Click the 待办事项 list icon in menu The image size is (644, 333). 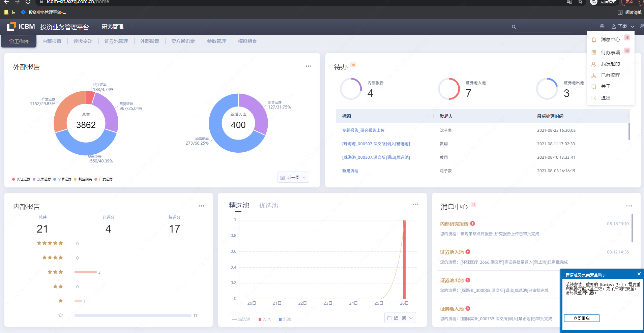(x=594, y=53)
